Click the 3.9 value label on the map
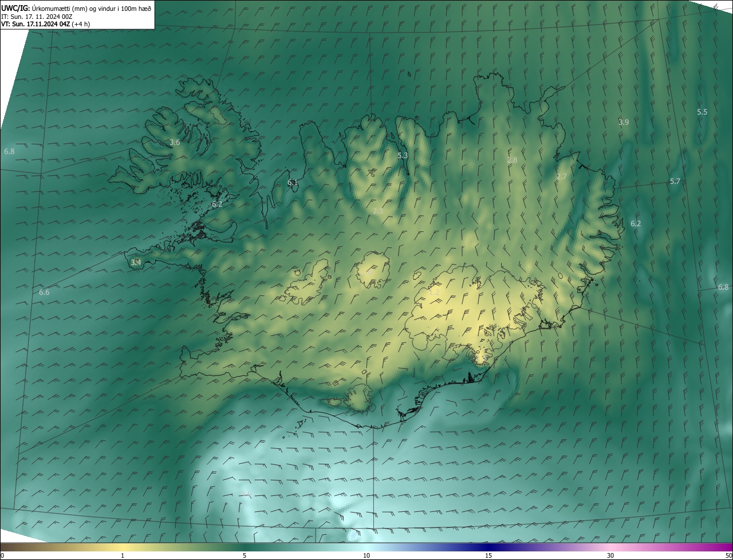Viewport: 733px width, 560px height. coord(624,122)
